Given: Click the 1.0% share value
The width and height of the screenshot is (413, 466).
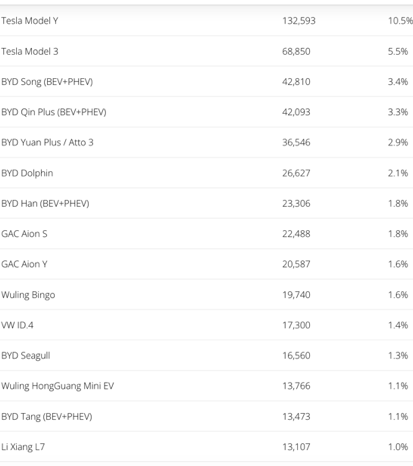Looking at the screenshot, I should click(398, 447).
